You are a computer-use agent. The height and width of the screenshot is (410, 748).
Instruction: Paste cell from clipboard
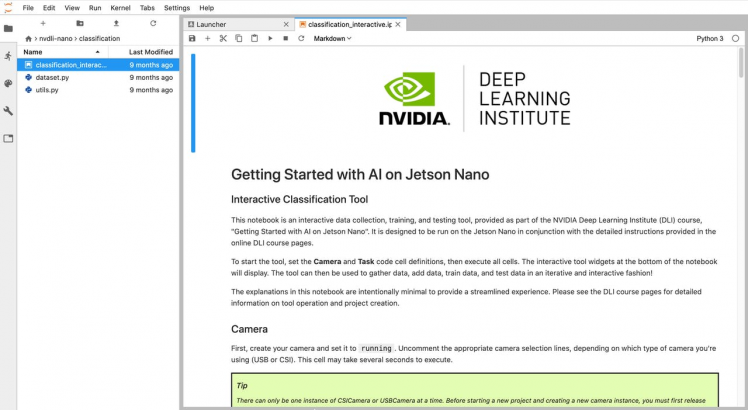(254, 38)
